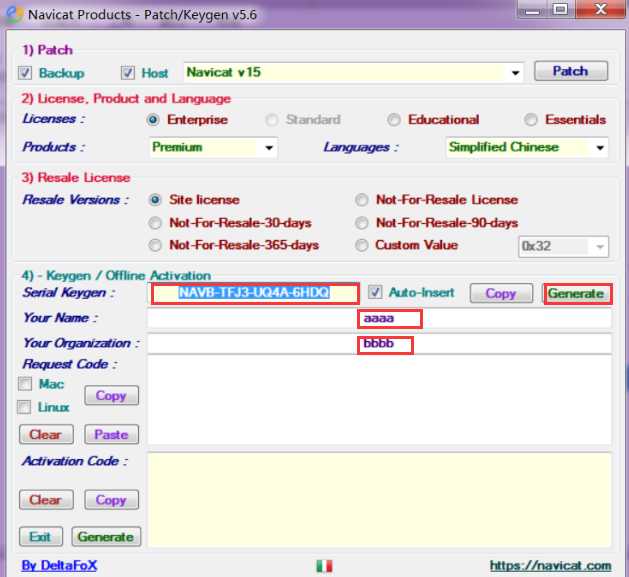Click the Italian flag icon
This screenshot has height=577, width=629.
point(324,566)
